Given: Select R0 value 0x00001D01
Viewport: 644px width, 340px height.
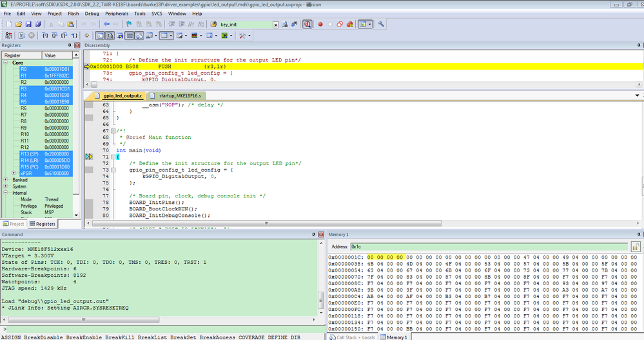Looking at the screenshot, I should coord(57,69).
